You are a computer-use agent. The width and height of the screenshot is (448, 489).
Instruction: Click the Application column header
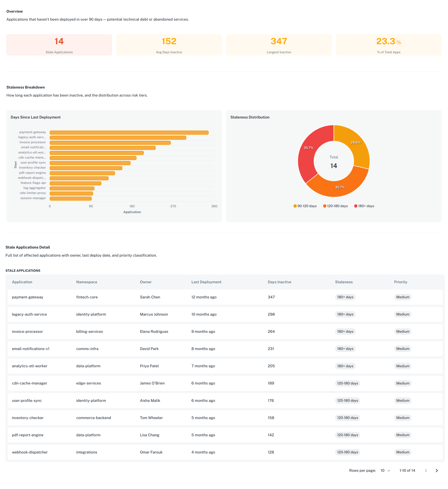[22, 282]
